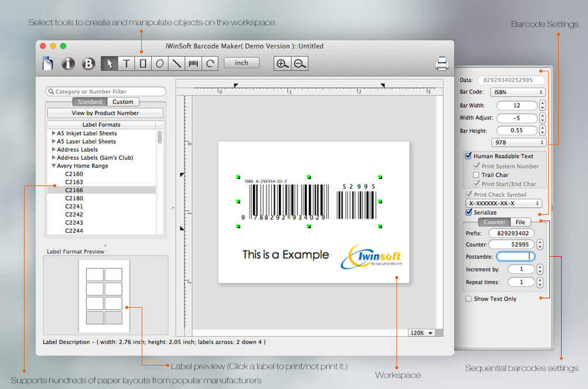Click the Bar Width value field

coord(517,105)
